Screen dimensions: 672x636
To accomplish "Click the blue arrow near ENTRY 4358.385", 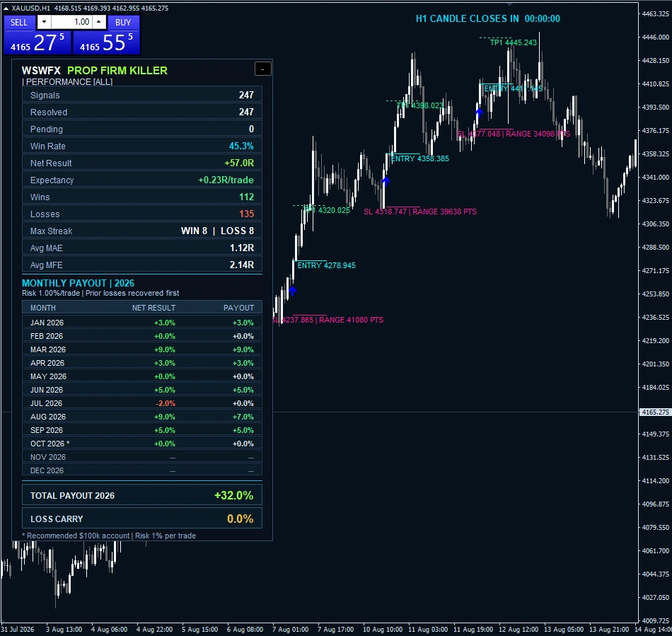I will coord(386,181).
